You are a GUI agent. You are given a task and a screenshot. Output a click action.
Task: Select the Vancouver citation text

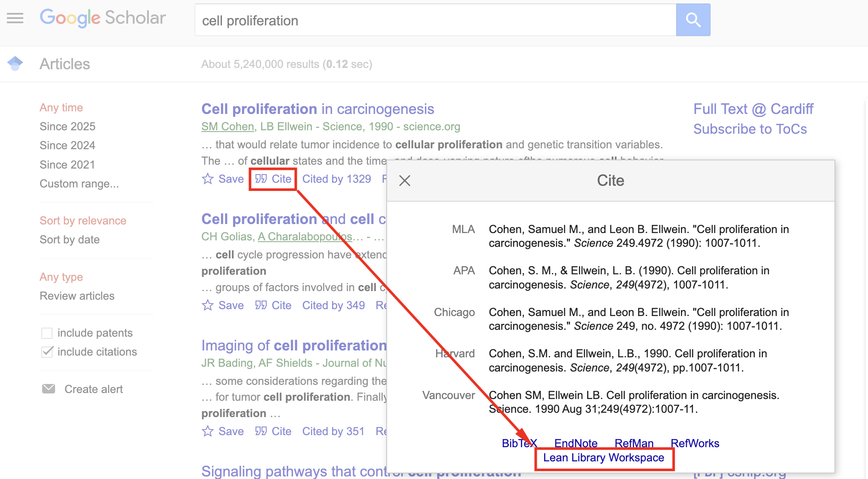634,402
